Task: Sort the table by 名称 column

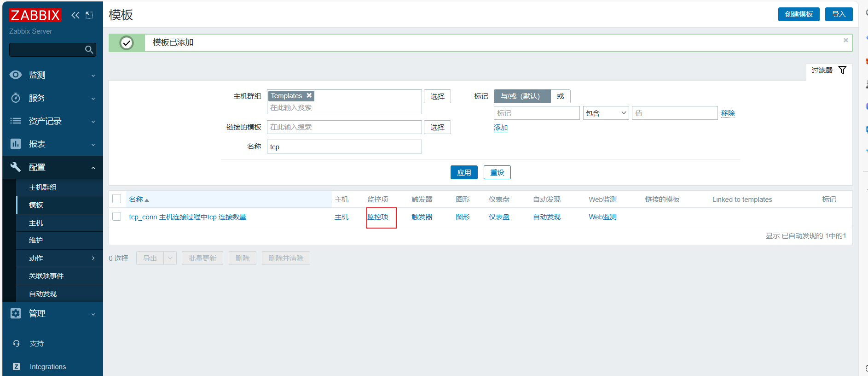Action: [139, 200]
